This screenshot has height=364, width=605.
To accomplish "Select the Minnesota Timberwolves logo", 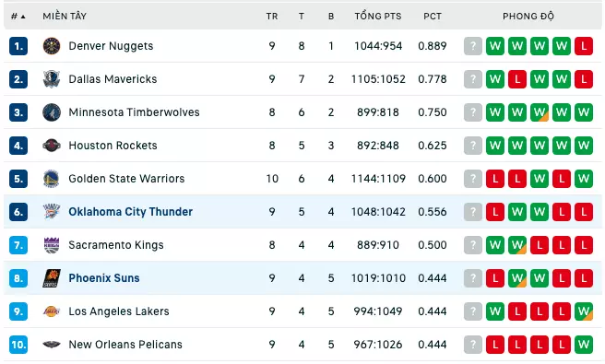I will coord(52,112).
